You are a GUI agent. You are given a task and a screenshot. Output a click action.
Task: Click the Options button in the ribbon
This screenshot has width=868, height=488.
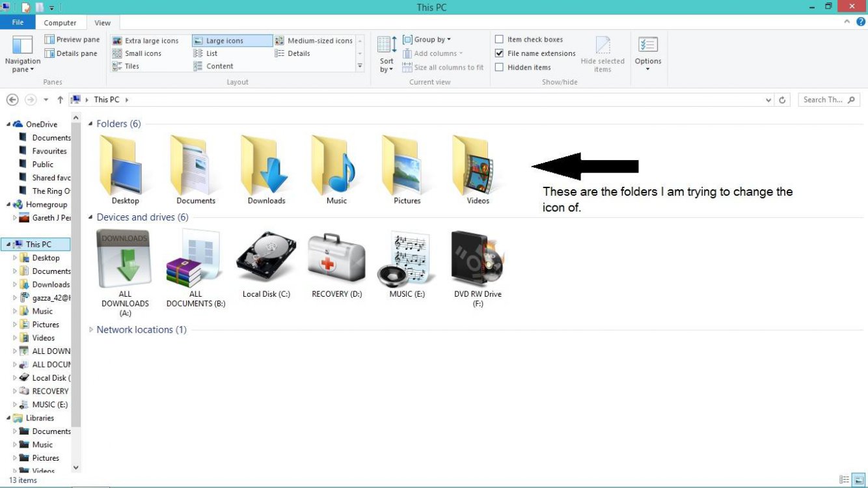point(648,52)
